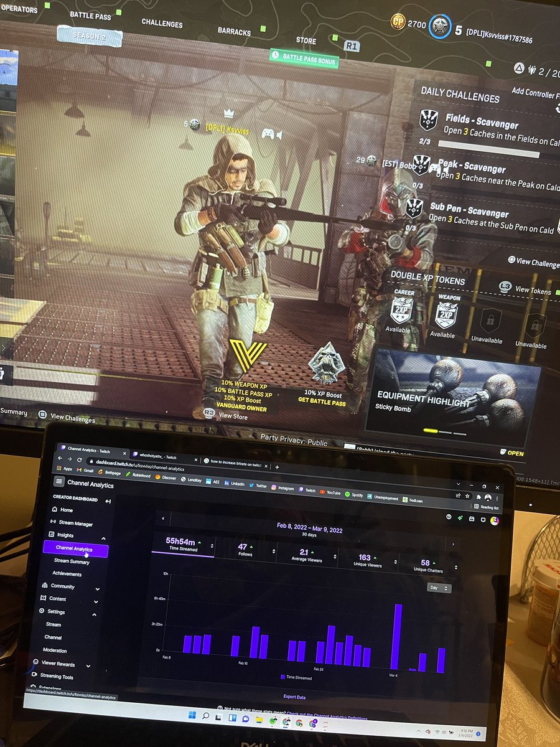The image size is (560, 747).
Task: Expand the Community section in sidebar
Action: click(x=98, y=588)
